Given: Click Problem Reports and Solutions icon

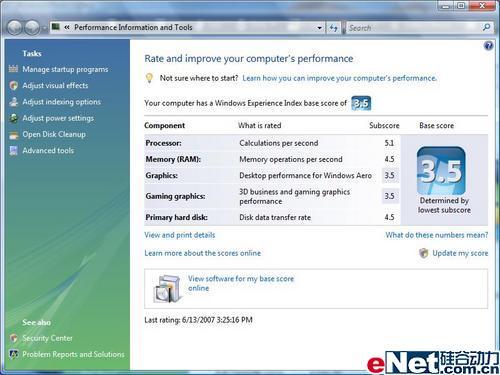Looking at the screenshot, I should point(14,354).
